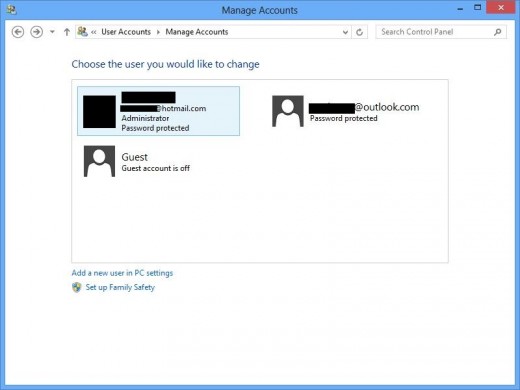
Task: Expand arrow between User Accounts and Manage Accounts
Action: (x=158, y=32)
